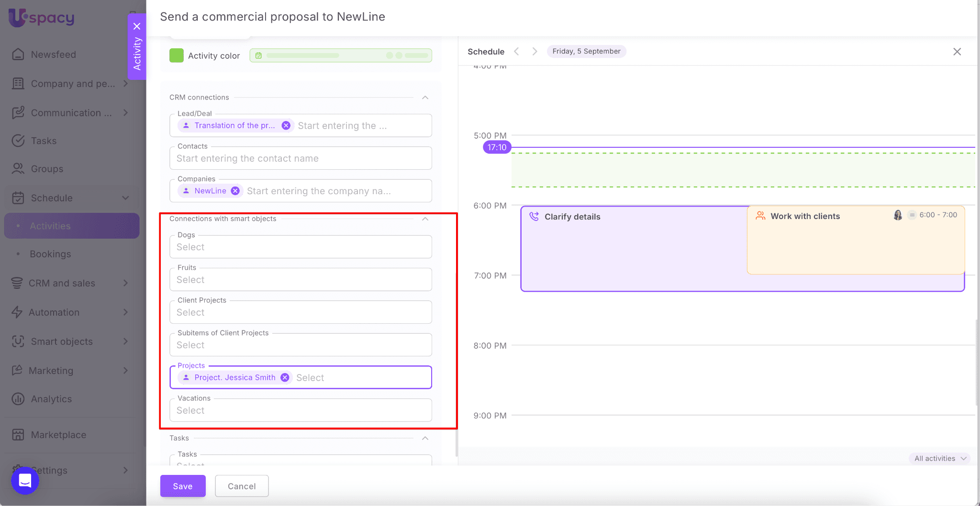Collapse the Tasks section
This screenshot has width=980, height=506.
425,438
